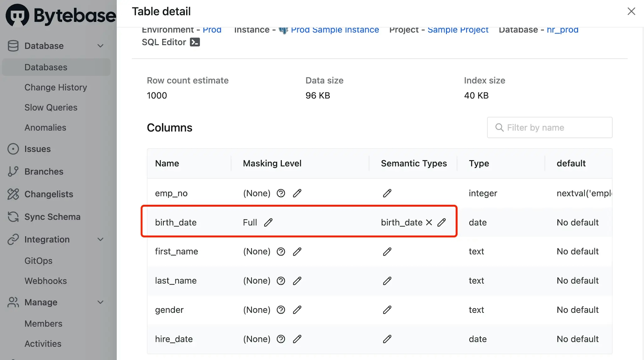This screenshot has width=644, height=360.
Task: Click the Semantic Types column header
Action: point(414,164)
